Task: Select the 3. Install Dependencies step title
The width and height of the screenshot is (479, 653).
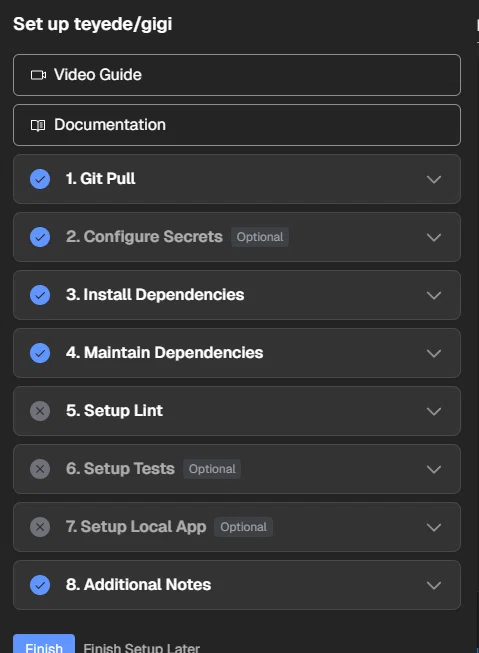Action: click(155, 294)
